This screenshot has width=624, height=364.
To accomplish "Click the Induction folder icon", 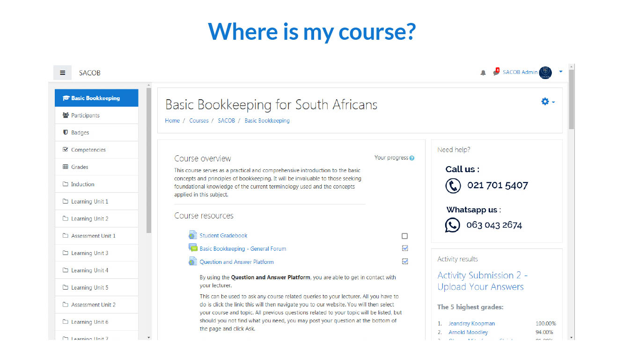I will coord(66,184).
